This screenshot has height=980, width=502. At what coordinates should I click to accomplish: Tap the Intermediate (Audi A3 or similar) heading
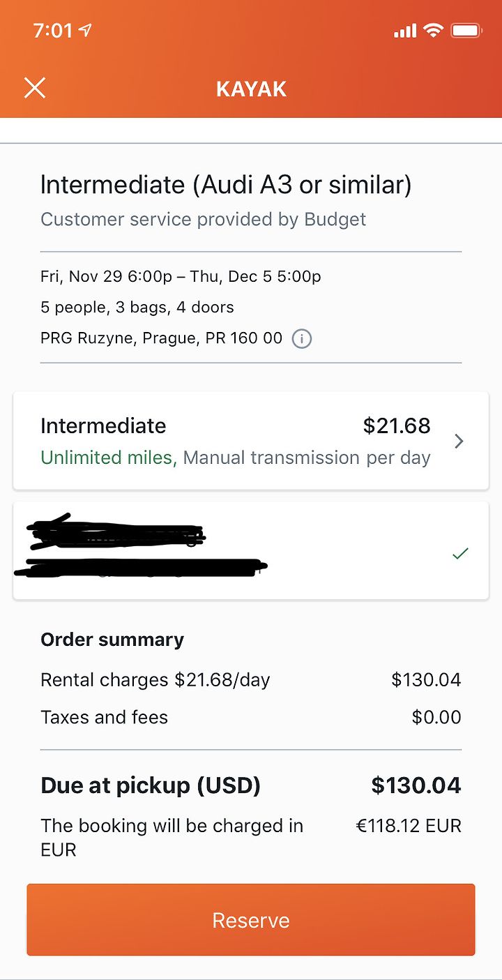(226, 185)
